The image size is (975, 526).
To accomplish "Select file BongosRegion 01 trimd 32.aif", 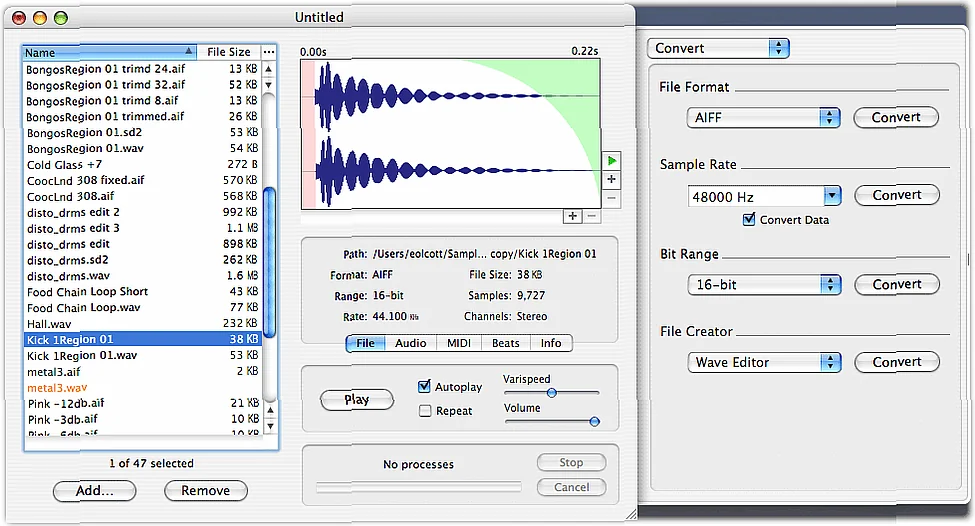I will click(x=142, y=85).
